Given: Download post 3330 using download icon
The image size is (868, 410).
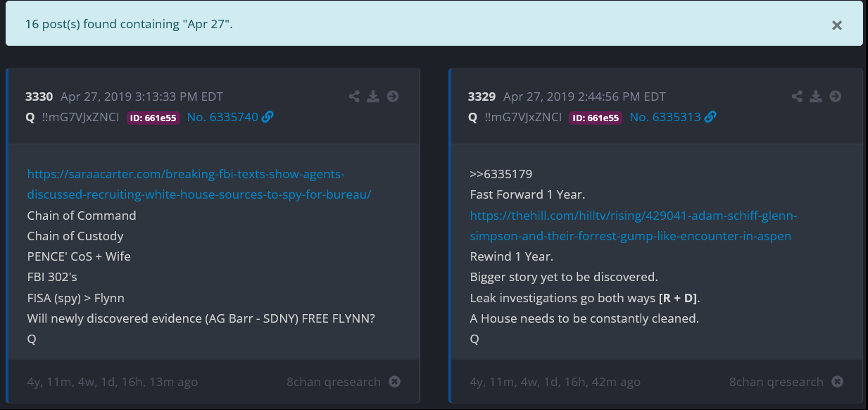Looking at the screenshot, I should click(x=374, y=97).
